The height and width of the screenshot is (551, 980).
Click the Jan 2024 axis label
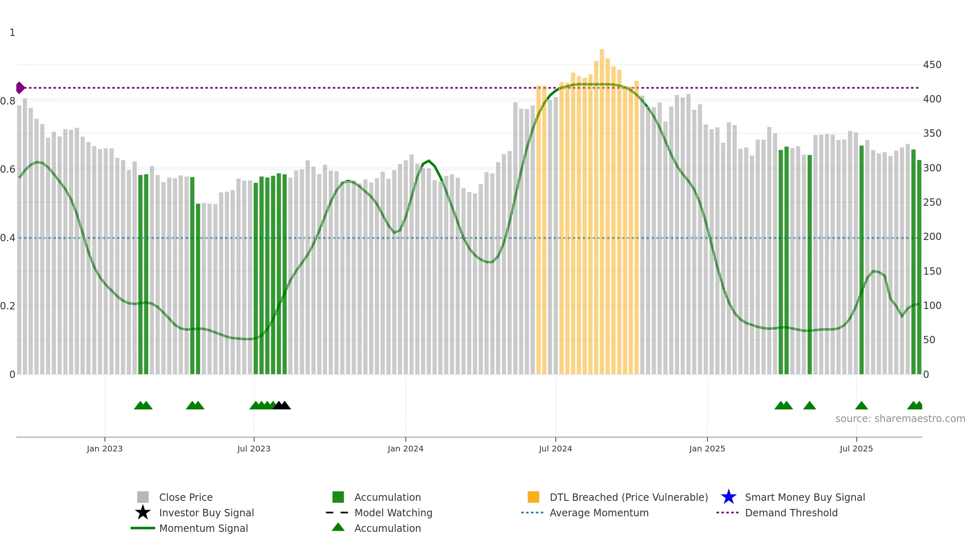(405, 449)
